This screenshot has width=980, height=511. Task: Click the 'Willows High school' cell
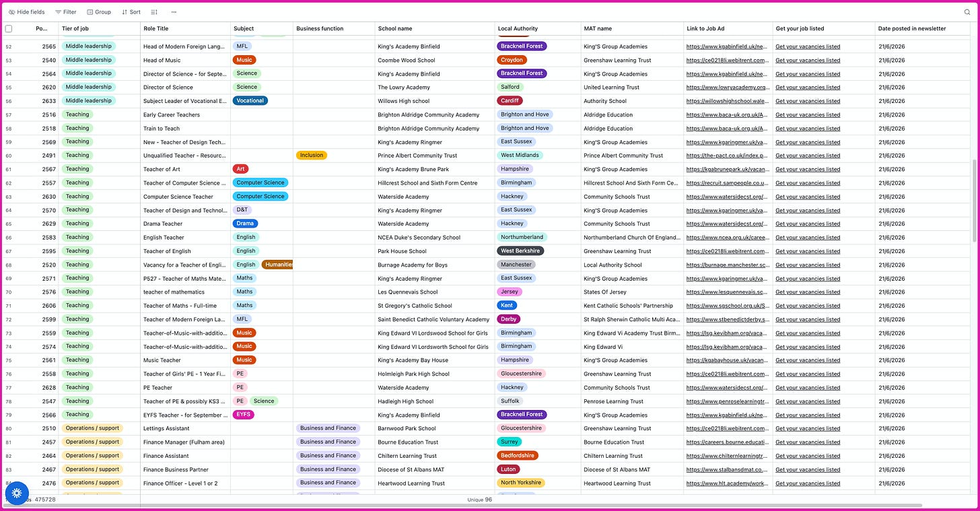(435, 101)
